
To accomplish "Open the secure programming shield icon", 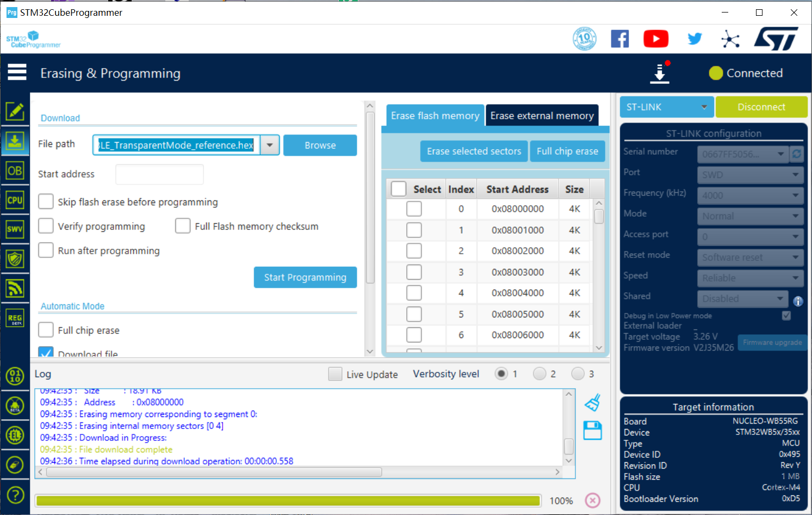I will 15,259.
